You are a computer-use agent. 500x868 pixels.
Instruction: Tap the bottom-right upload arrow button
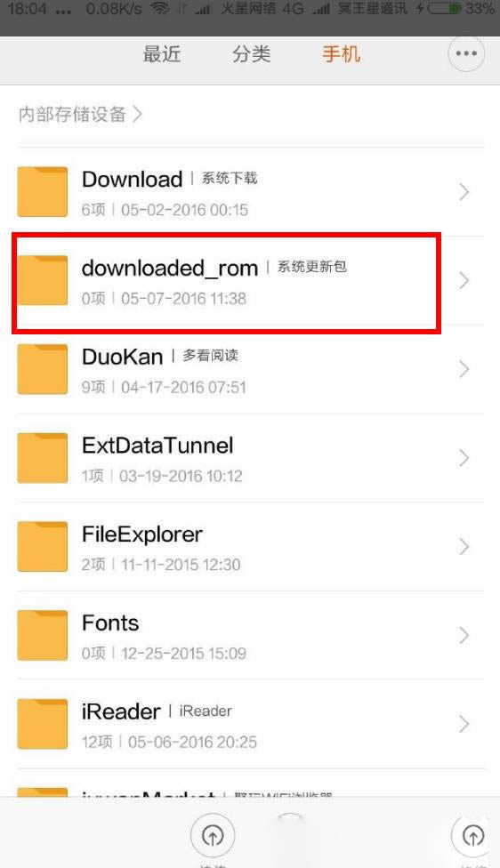click(x=473, y=835)
